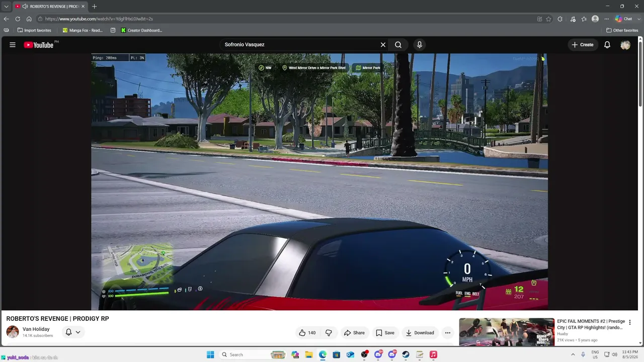
Task: Open options for EPIC FAIL MOMENTS video
Action: pyautogui.click(x=629, y=322)
